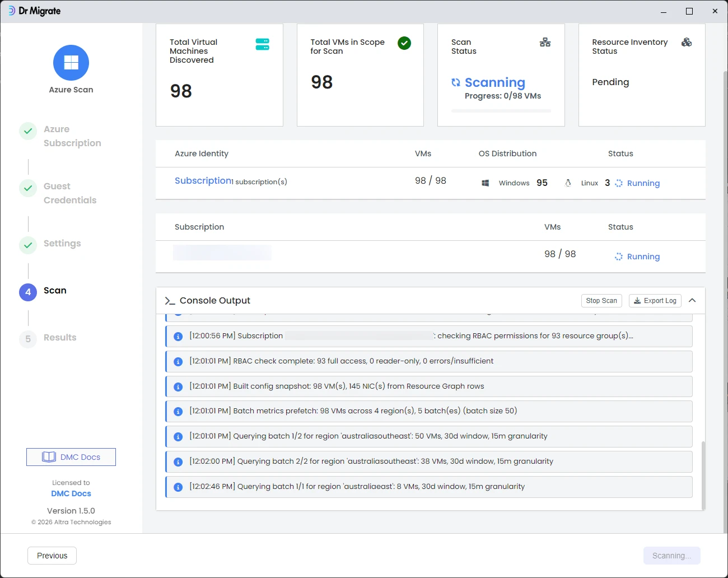Click the Version 1.5.0 label
The width and height of the screenshot is (728, 578).
(71, 511)
